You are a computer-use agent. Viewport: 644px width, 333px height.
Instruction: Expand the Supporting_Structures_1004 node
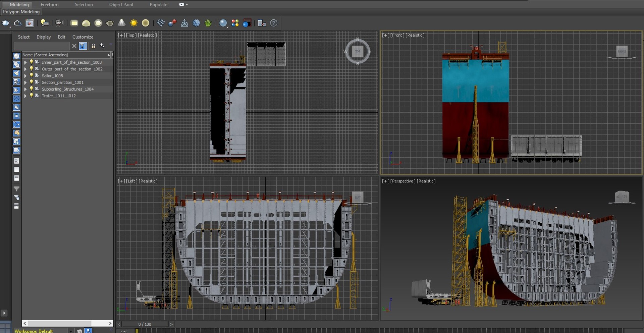pos(25,89)
